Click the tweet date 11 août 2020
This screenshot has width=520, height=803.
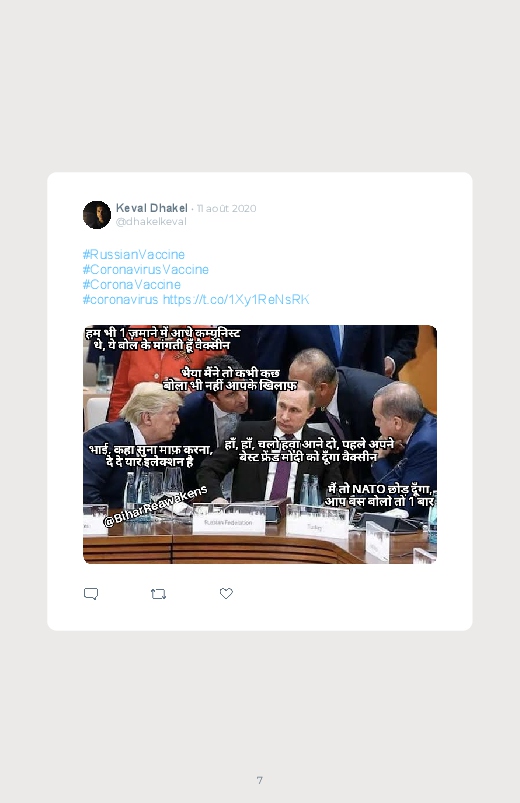(x=226, y=208)
